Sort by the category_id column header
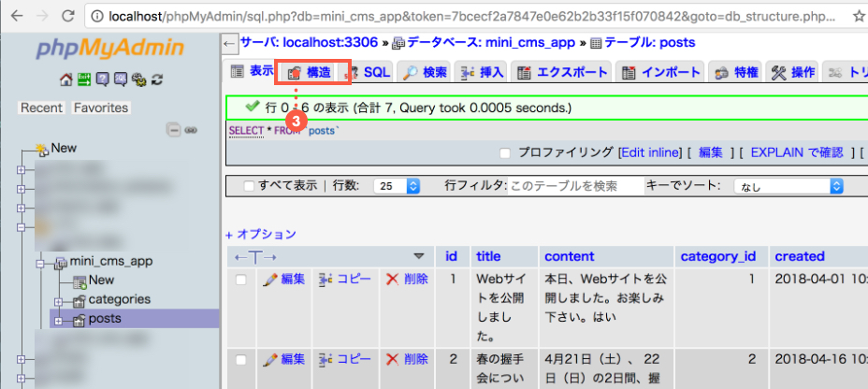868x389 pixels. click(x=716, y=256)
